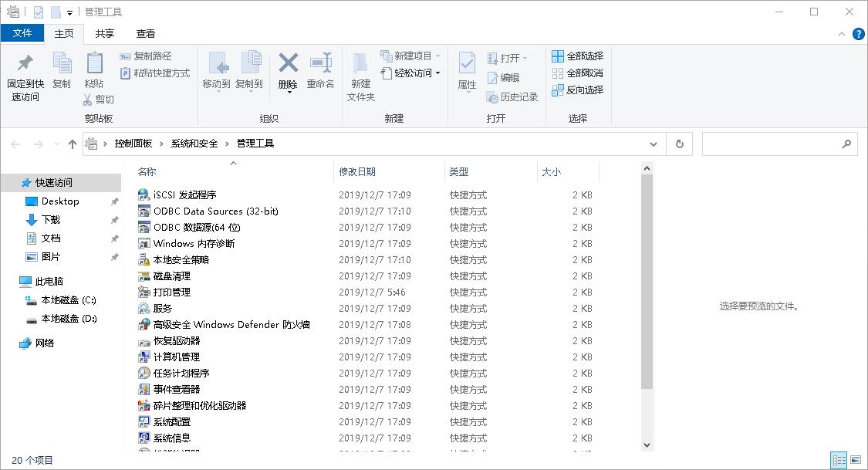
Task: Open the 文件 menu
Action: click(x=22, y=33)
